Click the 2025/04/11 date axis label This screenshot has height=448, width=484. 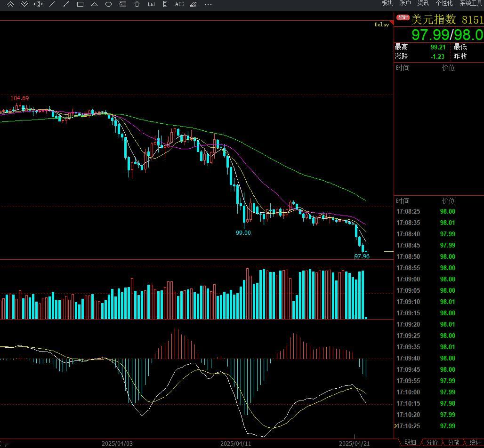[235, 444]
